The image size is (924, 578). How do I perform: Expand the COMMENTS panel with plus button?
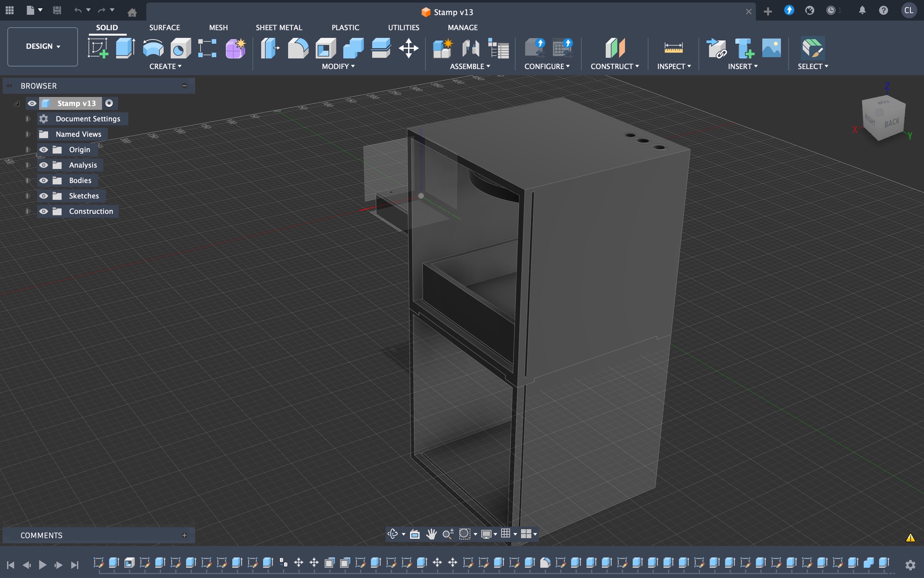point(184,535)
